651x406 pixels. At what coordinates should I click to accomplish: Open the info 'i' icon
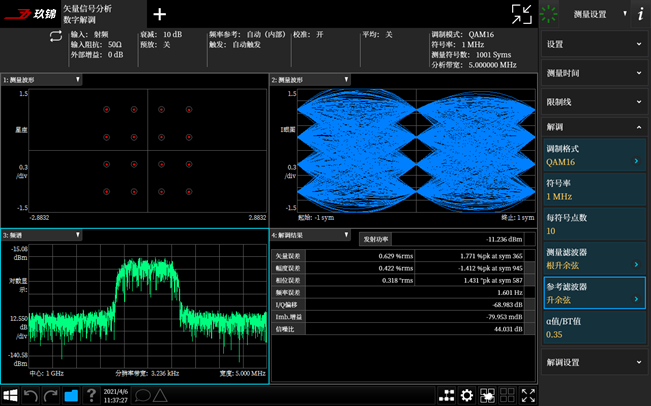pos(641,14)
